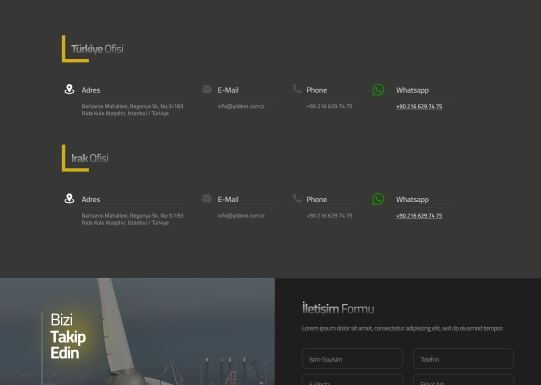The width and height of the screenshot is (541, 385).
Task: Click the envelope icon in Irak Ofisi
Action: [207, 198]
